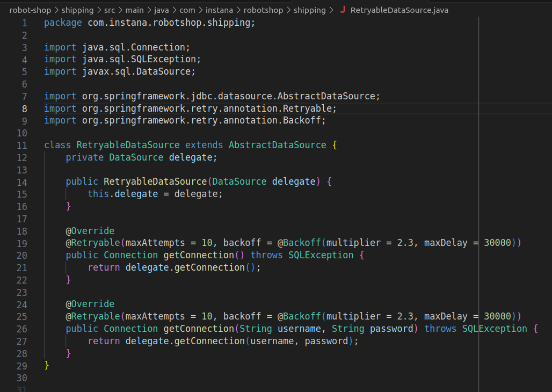Click String password parameter on line 26
The height and width of the screenshot is (392, 552).
[373, 329]
